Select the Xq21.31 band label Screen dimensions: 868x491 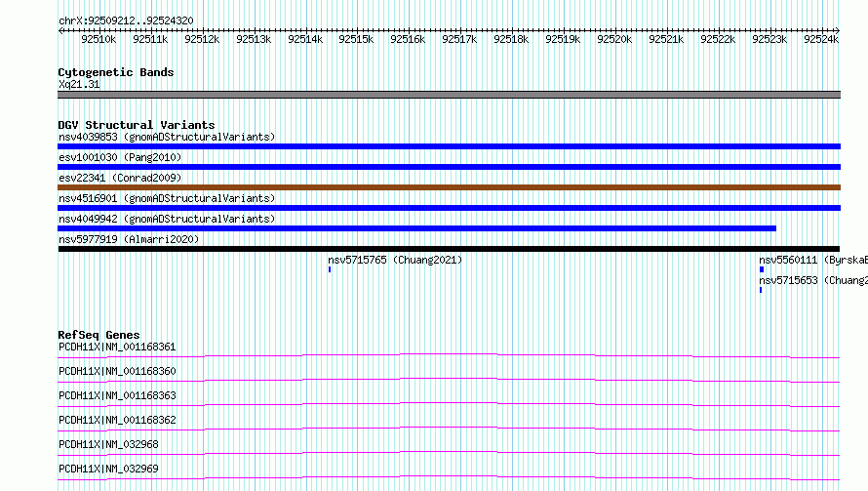point(79,84)
